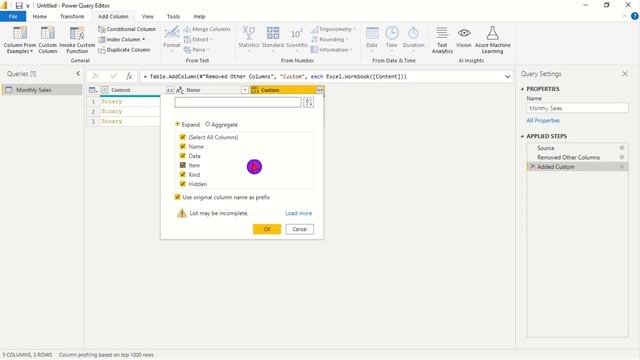640x360 pixels.
Task: Open the Vision AI insight
Action: (464, 38)
